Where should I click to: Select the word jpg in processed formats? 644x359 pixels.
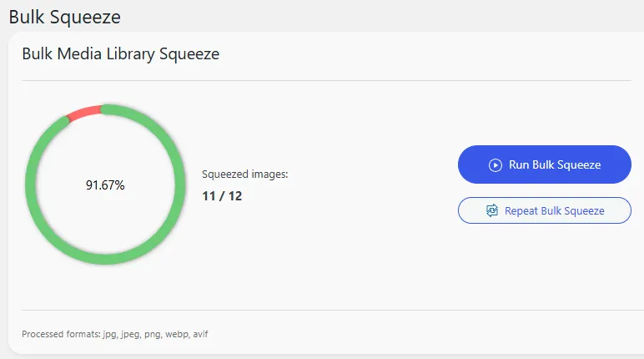110,334
